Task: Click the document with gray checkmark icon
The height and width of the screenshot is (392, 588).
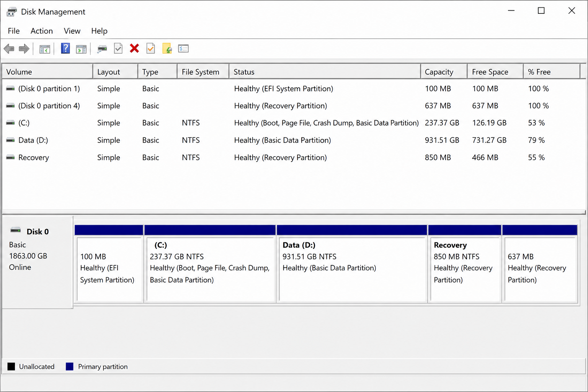Action: pyautogui.click(x=118, y=48)
